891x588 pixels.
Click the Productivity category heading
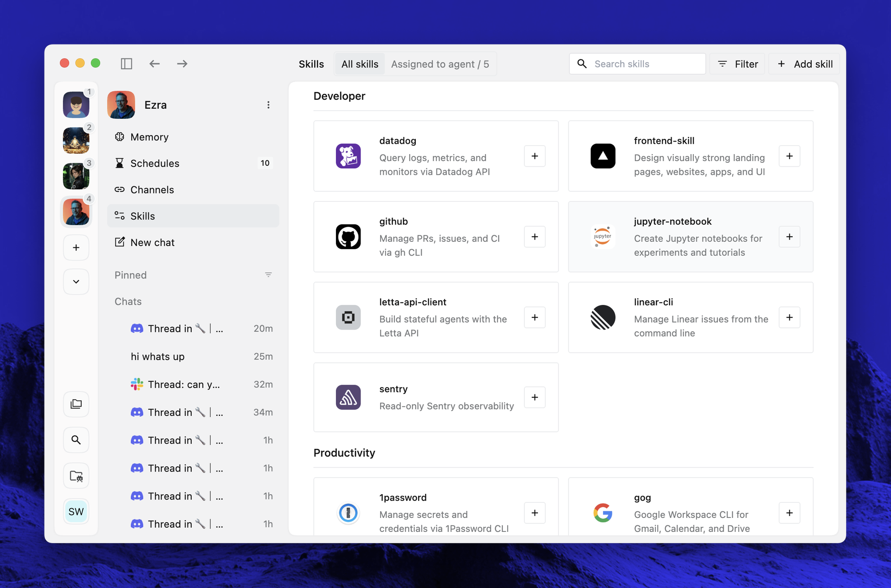[344, 453]
